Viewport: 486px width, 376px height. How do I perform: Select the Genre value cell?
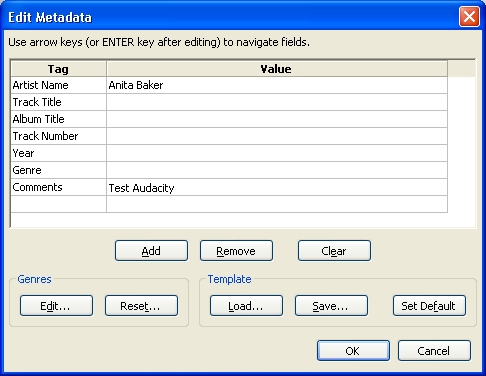[x=277, y=170]
